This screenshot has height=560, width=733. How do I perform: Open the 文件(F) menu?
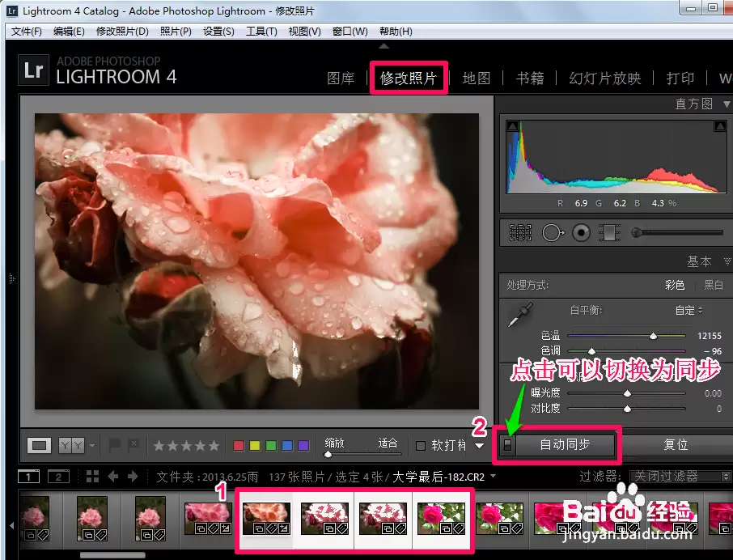27,32
